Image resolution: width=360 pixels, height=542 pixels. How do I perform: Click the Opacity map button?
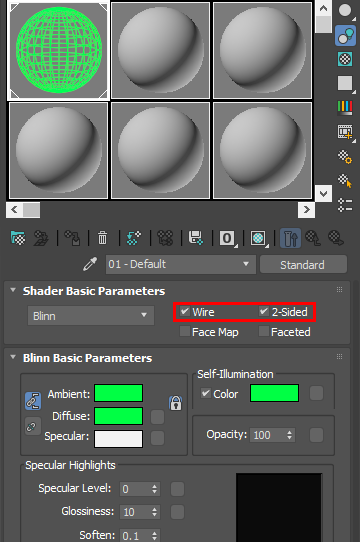tap(316, 435)
